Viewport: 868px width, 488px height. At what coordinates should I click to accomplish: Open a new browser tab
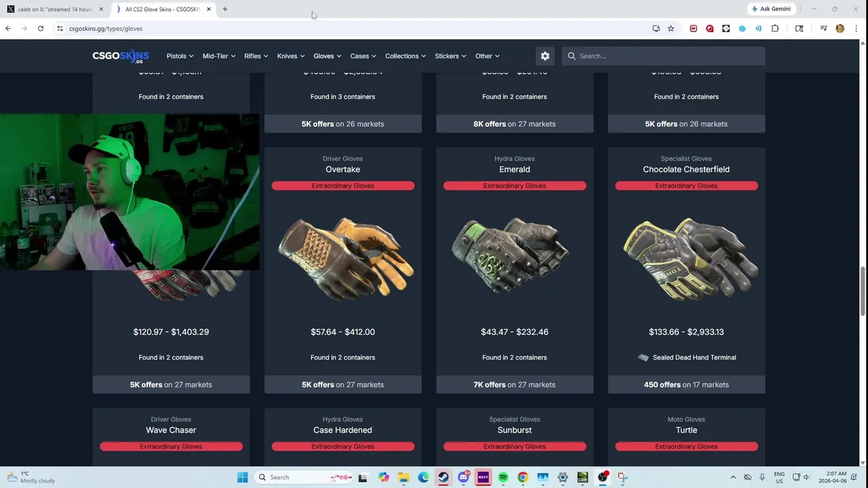point(224,9)
